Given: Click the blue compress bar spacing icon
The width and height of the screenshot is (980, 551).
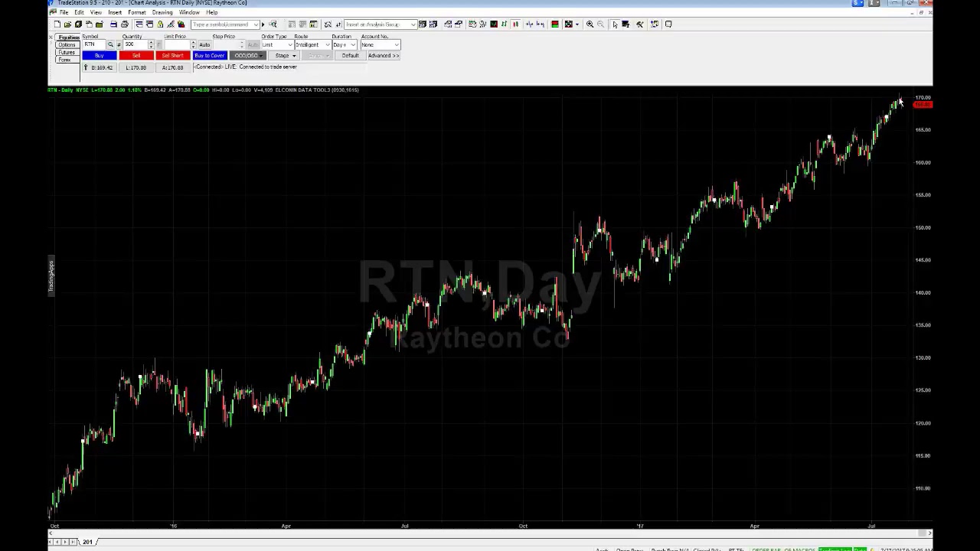Looking at the screenshot, I should tap(529, 24).
